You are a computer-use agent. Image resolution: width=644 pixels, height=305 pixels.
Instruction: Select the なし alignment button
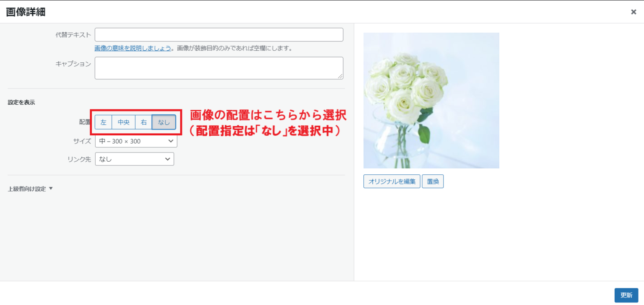tap(164, 122)
